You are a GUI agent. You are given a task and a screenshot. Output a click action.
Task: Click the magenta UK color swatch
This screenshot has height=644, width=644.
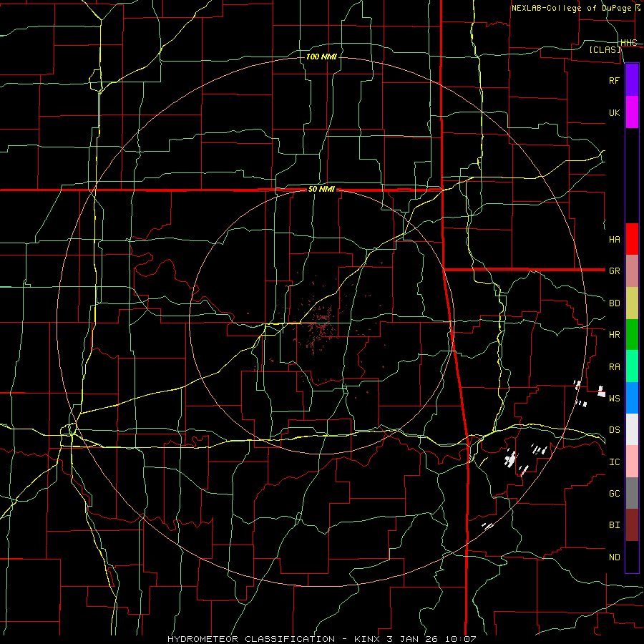click(x=632, y=112)
